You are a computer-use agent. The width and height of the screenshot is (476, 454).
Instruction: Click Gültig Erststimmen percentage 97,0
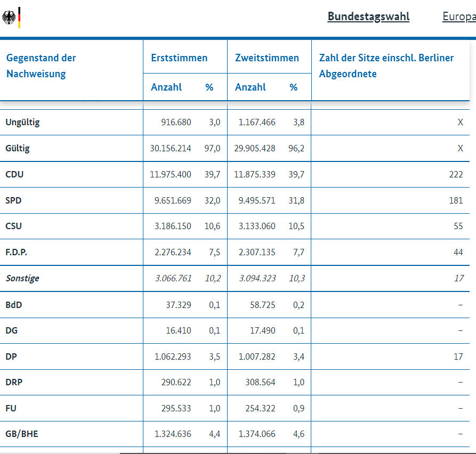click(212, 148)
